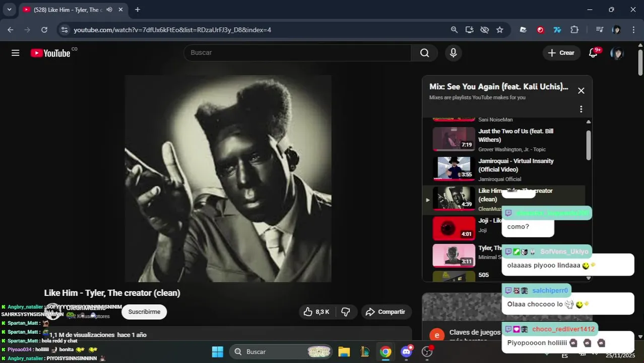
Task: Start voice search with the microphone icon
Action: pos(454,53)
